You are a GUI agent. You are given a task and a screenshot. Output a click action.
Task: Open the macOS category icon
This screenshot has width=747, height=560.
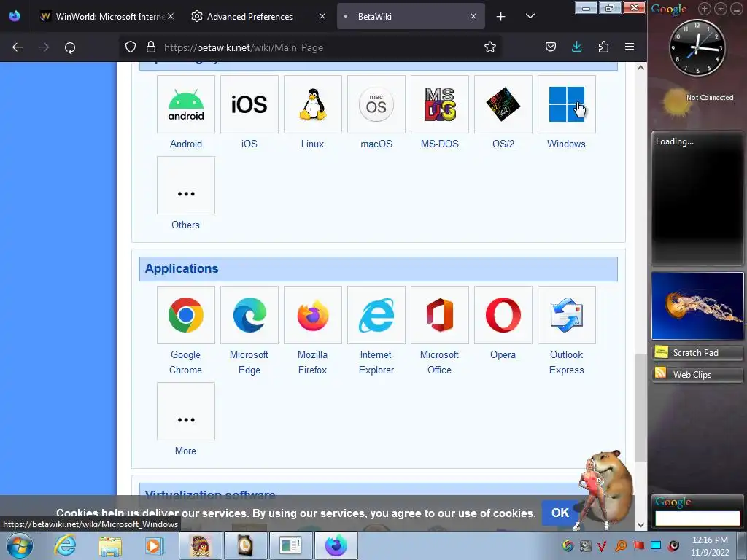pos(376,104)
